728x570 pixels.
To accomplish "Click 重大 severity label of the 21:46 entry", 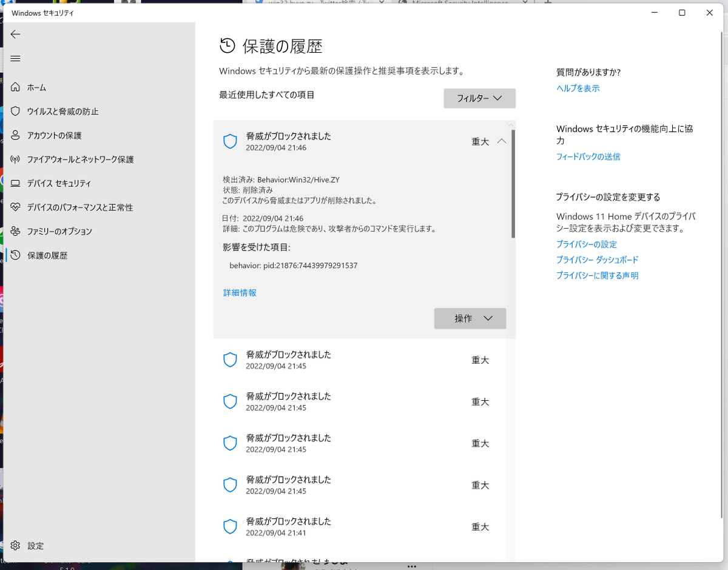I will pos(480,141).
